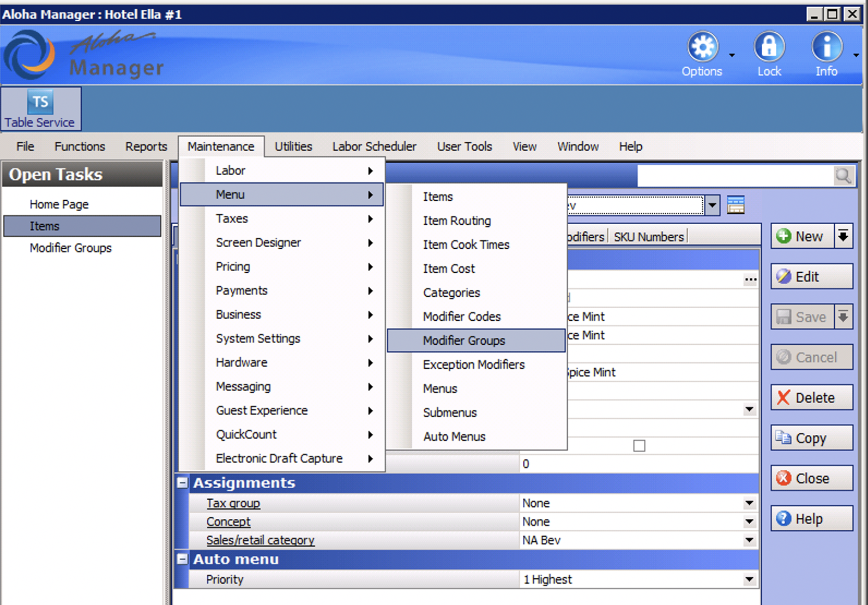868x605 pixels.
Task: Open the Utilities menu
Action: pos(293,146)
